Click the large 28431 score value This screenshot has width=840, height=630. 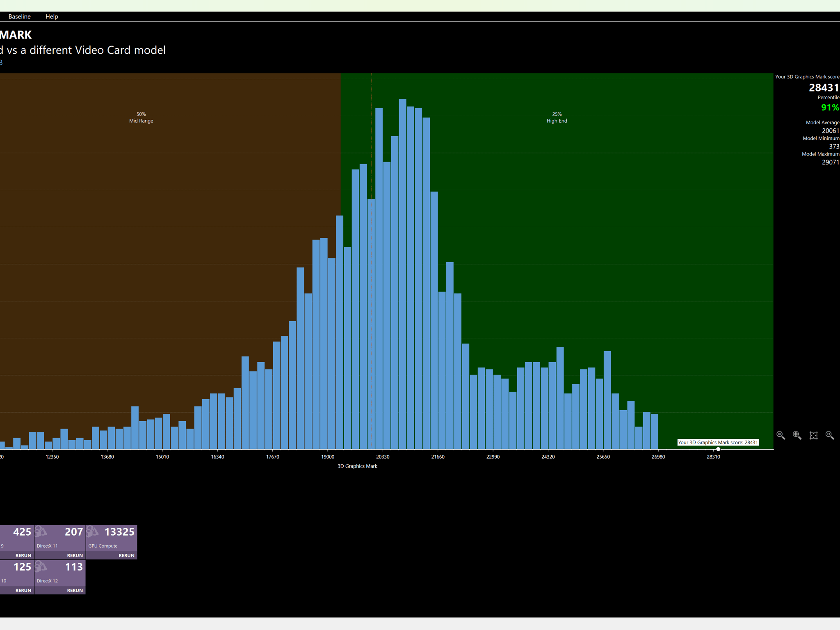[x=824, y=88]
